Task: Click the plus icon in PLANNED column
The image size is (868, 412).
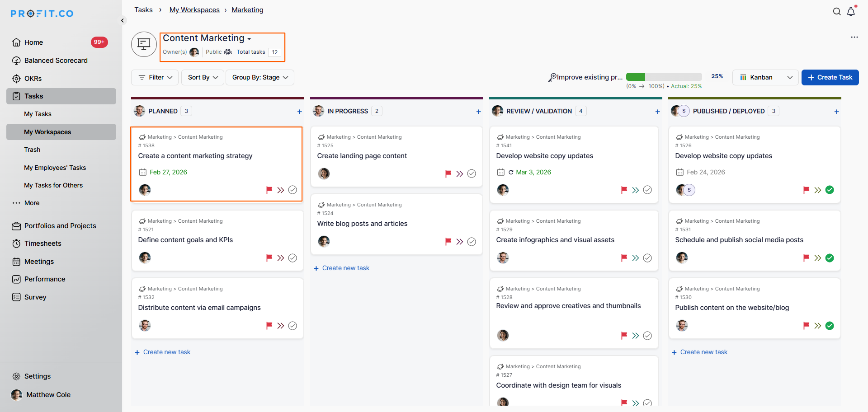Action: coord(299,112)
